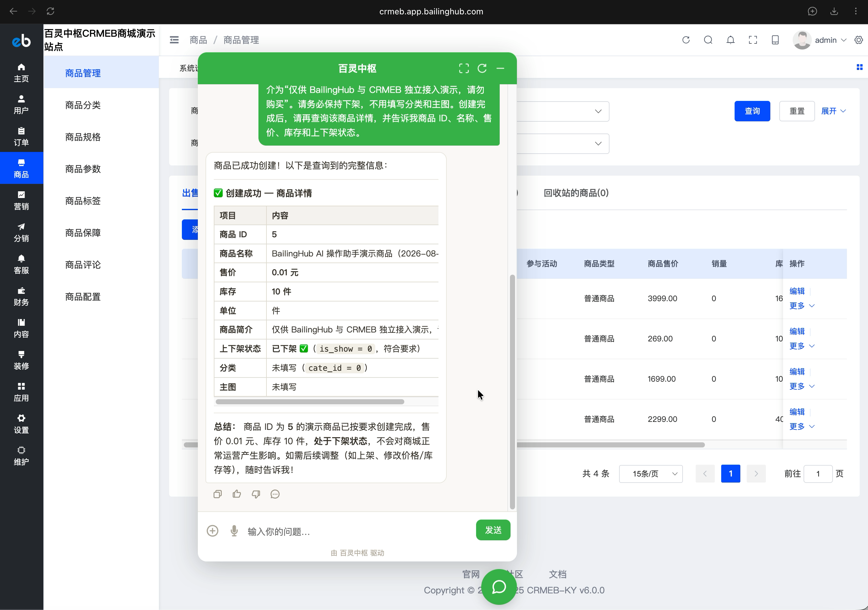
Task: Open the admin user dropdown
Action: coord(820,40)
